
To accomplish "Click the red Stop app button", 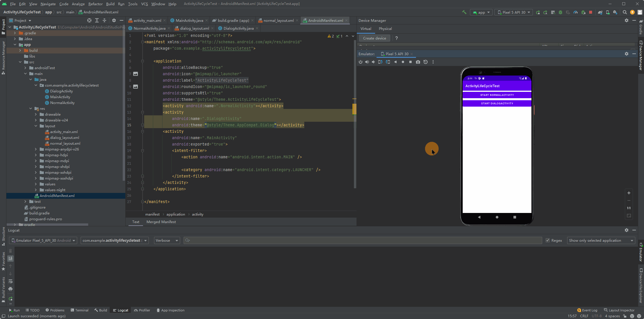I will coord(590,12).
